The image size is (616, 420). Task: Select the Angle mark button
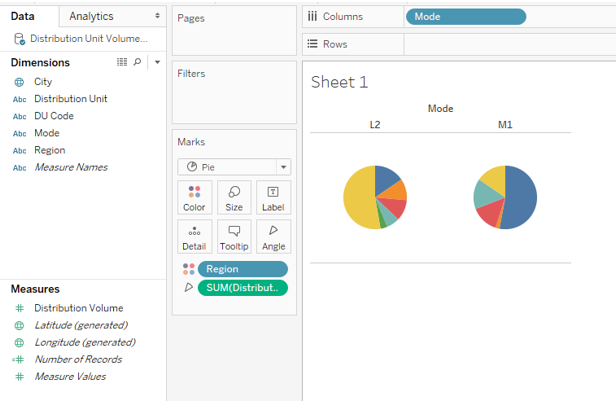273,237
